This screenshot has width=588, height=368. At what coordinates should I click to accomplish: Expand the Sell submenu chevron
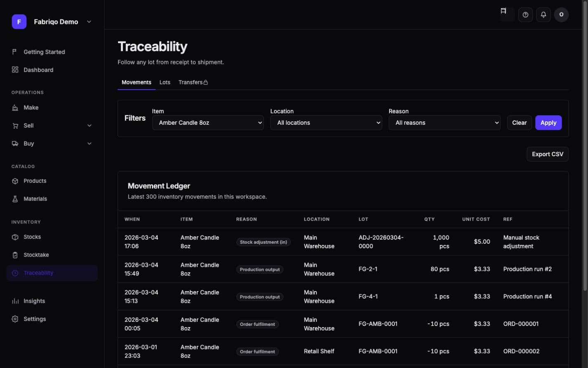point(89,126)
